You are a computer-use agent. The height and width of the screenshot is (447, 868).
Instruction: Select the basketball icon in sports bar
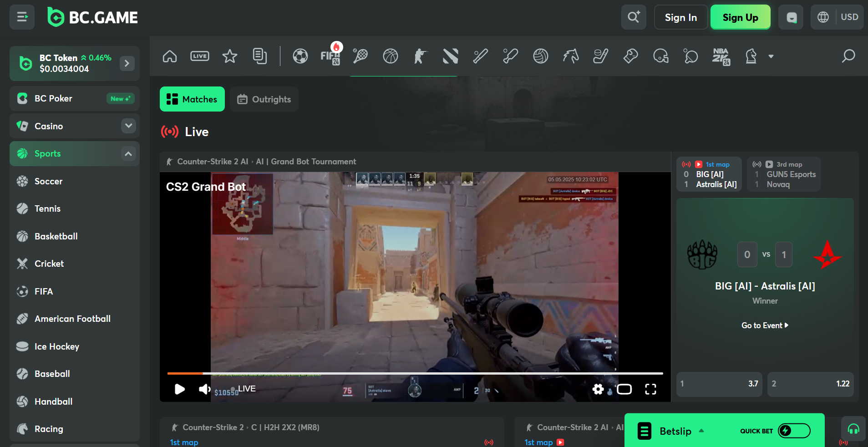tap(391, 56)
